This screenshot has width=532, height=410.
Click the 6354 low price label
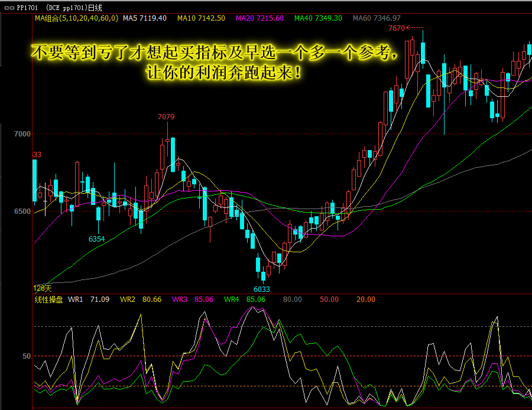click(x=97, y=239)
